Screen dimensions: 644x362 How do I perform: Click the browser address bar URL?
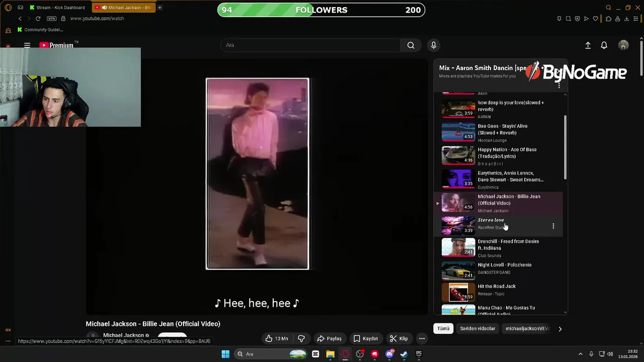click(97, 19)
